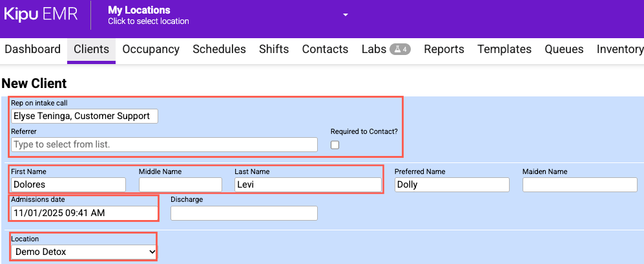The width and height of the screenshot is (644, 264).
Task: Click the First Name field containing Dolores
Action: point(68,185)
